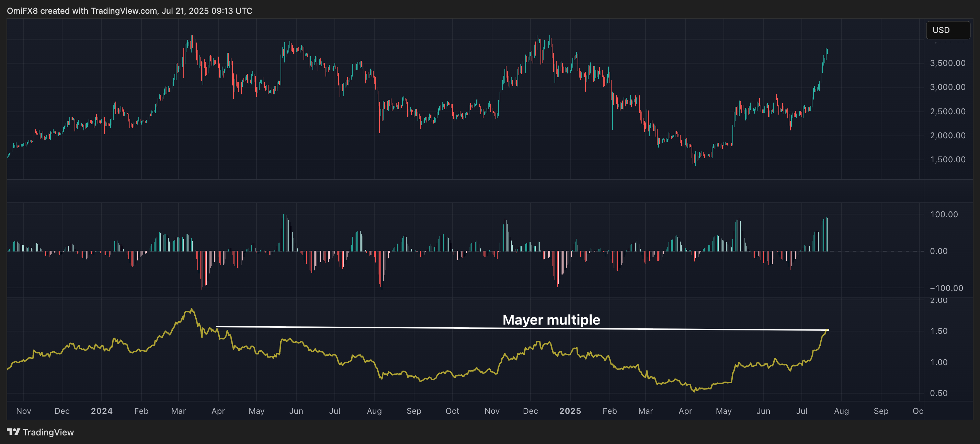Click the 0.00 histogram zero-line label
Image resolution: width=980 pixels, height=444 pixels.
pos(938,251)
